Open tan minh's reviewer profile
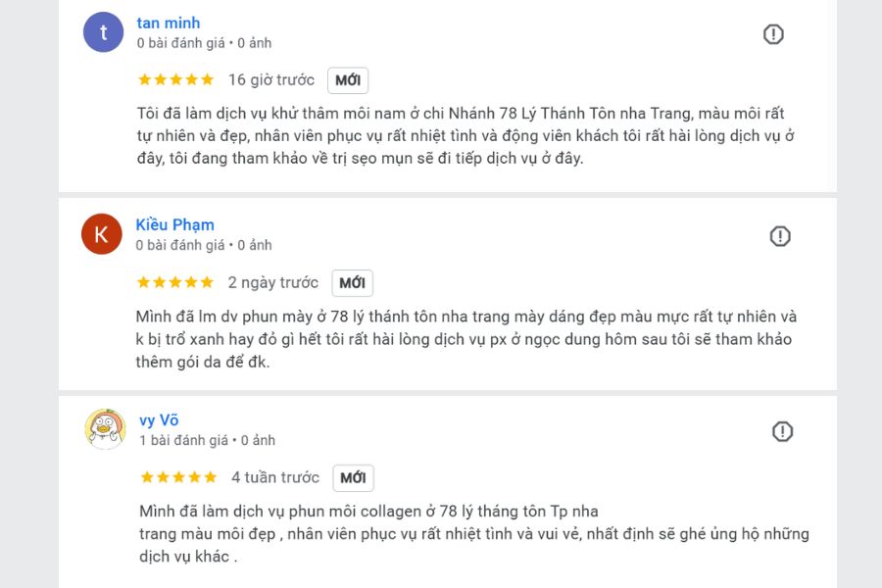 pos(167,23)
